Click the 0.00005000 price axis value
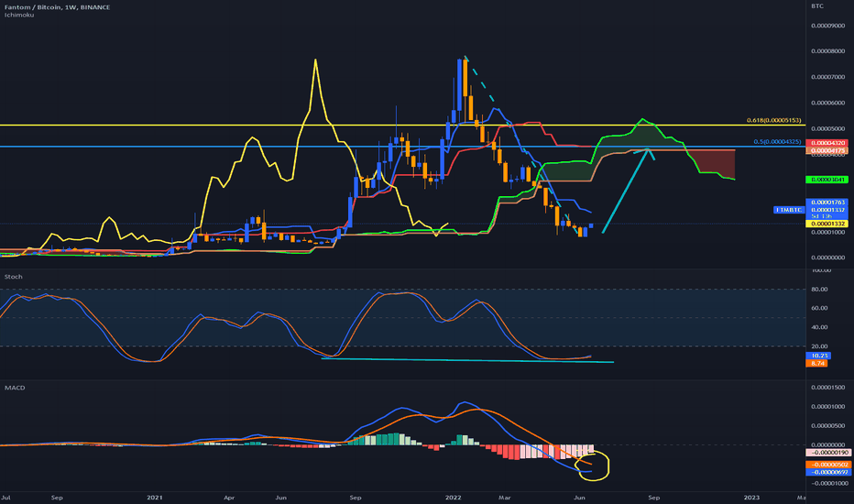This screenshot has height=504, width=854. pyautogui.click(x=827, y=128)
